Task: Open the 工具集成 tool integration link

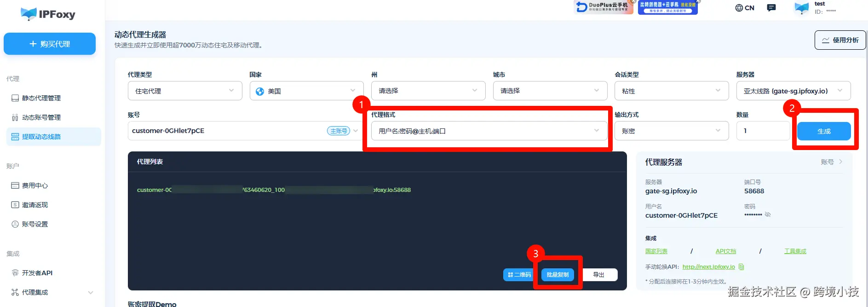Action: click(795, 251)
